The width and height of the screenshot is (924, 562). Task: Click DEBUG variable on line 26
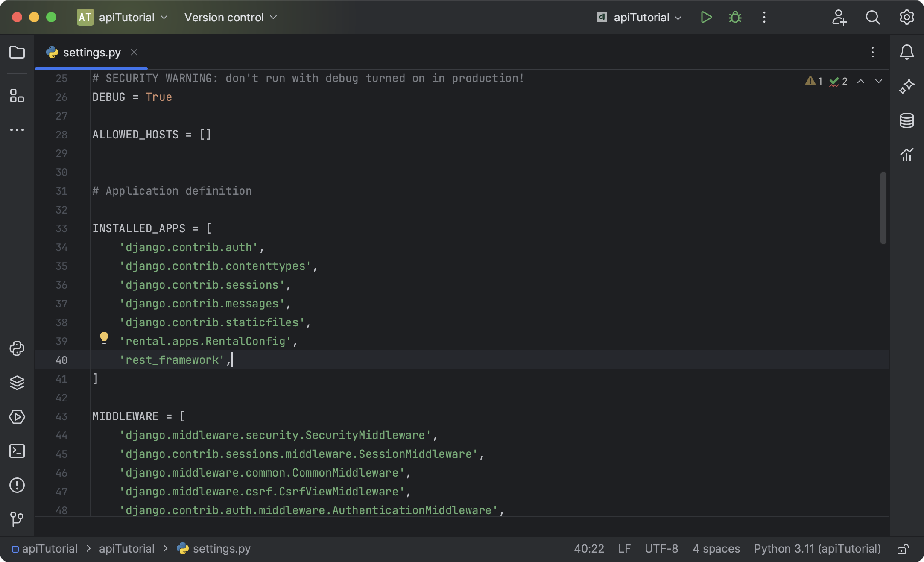[109, 97]
